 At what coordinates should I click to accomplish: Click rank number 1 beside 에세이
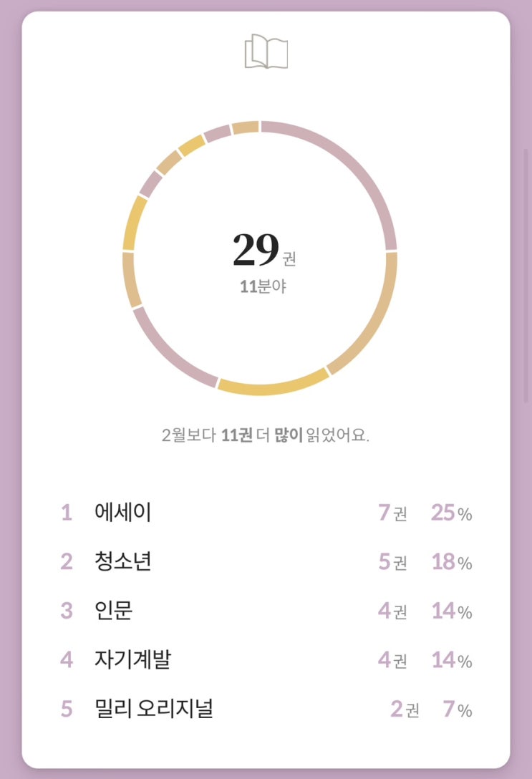[x=67, y=513]
